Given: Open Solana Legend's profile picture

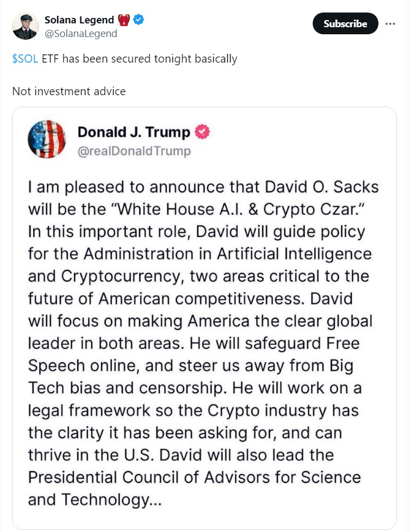Looking at the screenshot, I should point(25,26).
